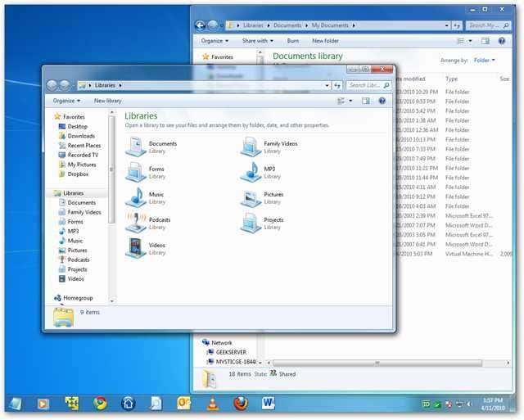
Task: Toggle preview pane icon in Libraries window
Action: (x=366, y=101)
